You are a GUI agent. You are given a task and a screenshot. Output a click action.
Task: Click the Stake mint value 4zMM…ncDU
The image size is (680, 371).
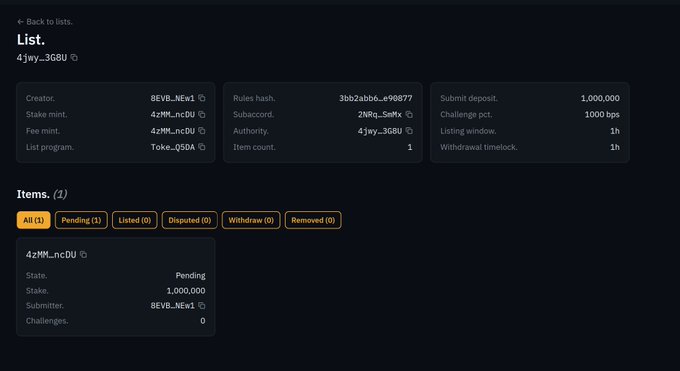pyautogui.click(x=173, y=115)
